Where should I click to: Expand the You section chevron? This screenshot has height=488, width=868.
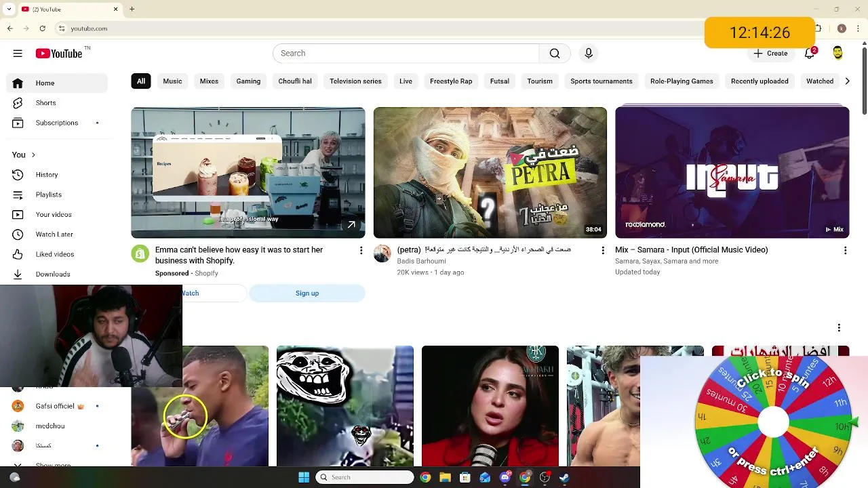33,155
